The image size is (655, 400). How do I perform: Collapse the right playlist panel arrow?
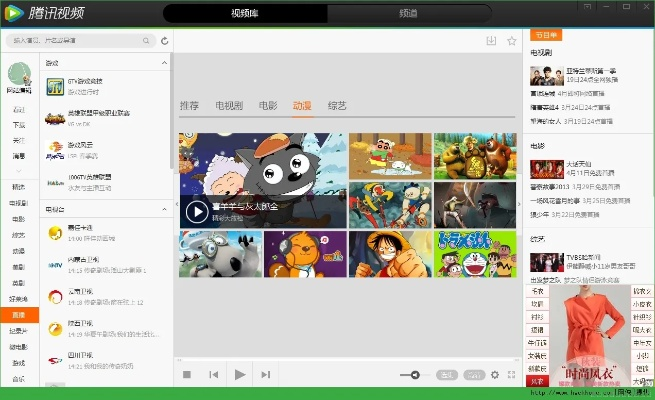click(x=520, y=204)
